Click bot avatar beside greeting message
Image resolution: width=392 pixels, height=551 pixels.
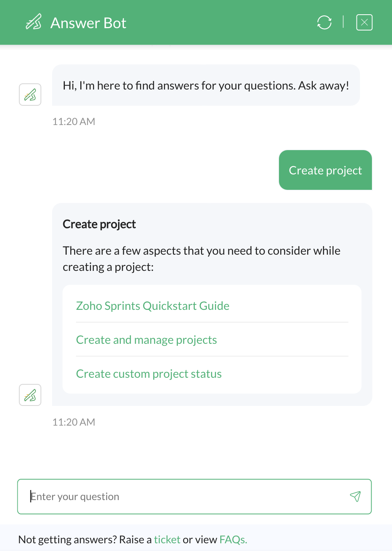tap(30, 95)
